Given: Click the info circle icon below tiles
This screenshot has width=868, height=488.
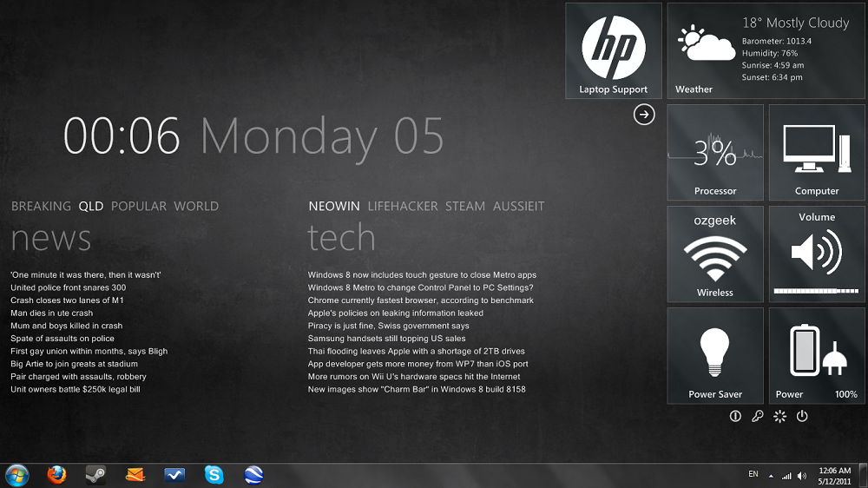Looking at the screenshot, I should point(735,416).
